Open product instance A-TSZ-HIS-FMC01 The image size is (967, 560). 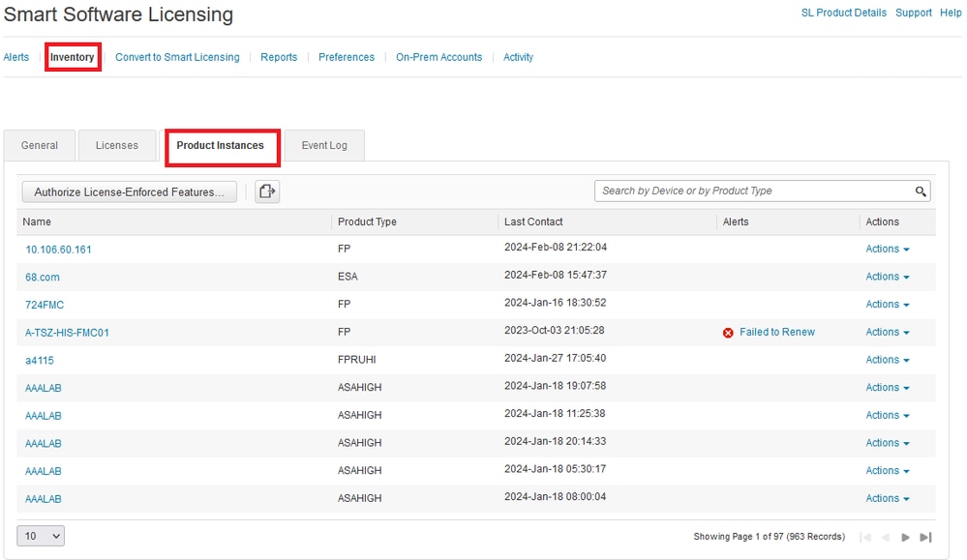tap(67, 333)
